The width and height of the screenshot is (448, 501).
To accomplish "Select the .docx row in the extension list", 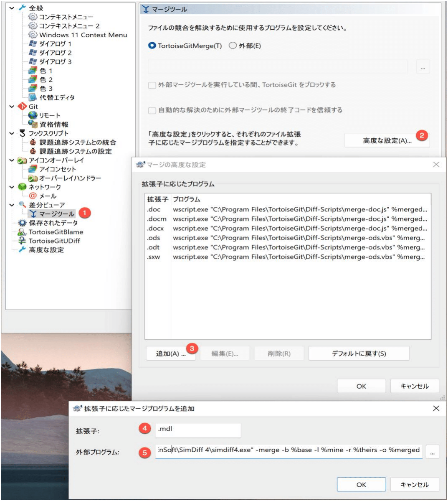I will (287, 228).
